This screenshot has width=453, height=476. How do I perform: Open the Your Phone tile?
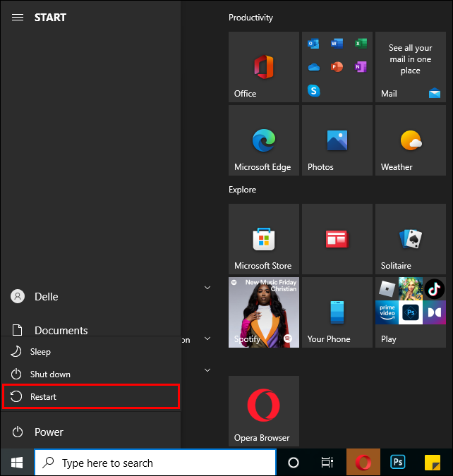coord(337,312)
